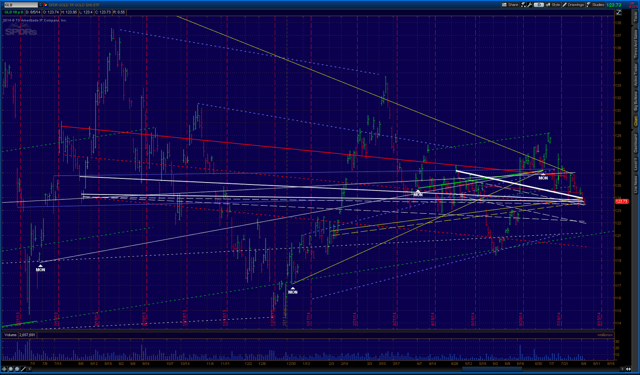The width and height of the screenshot is (640, 375).
Task: Open the Drawings menu
Action: point(573,5)
